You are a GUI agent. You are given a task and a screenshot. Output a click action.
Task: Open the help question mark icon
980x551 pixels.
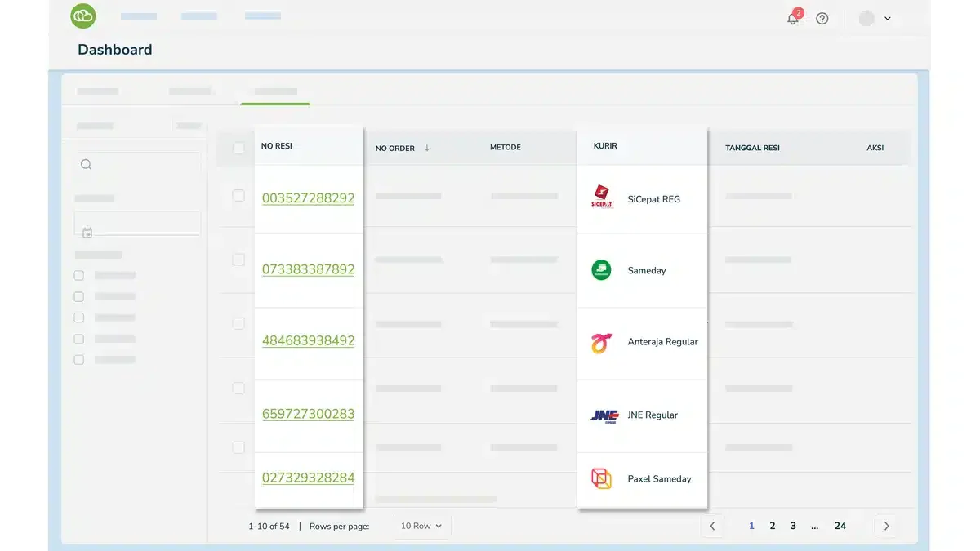(822, 19)
